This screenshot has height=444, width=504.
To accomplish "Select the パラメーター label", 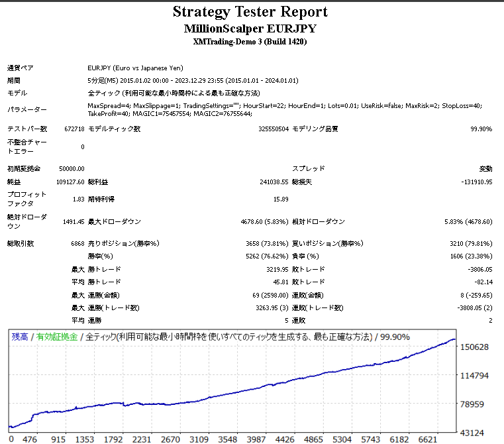I will point(27,109).
